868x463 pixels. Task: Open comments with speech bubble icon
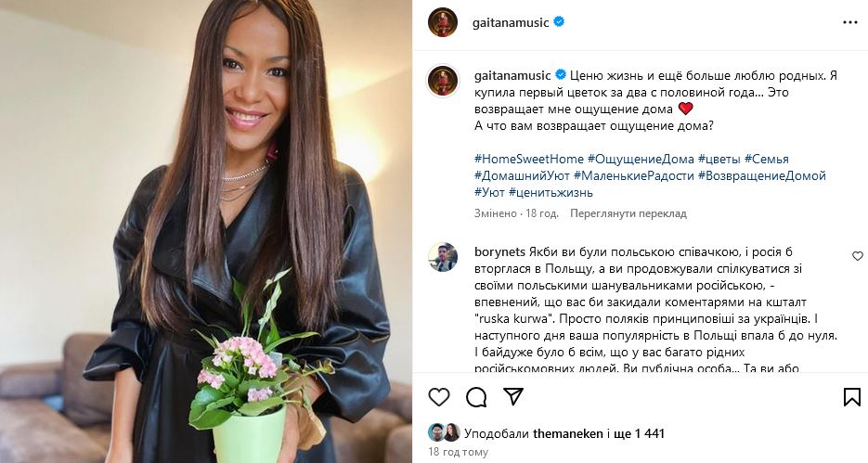[476, 396]
